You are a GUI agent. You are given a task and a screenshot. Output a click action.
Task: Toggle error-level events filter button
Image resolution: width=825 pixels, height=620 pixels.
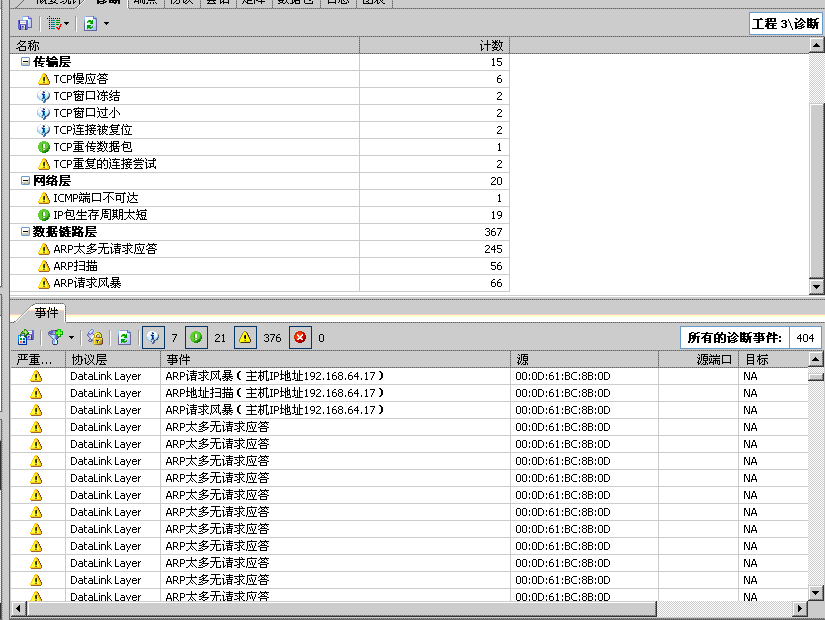click(x=300, y=337)
